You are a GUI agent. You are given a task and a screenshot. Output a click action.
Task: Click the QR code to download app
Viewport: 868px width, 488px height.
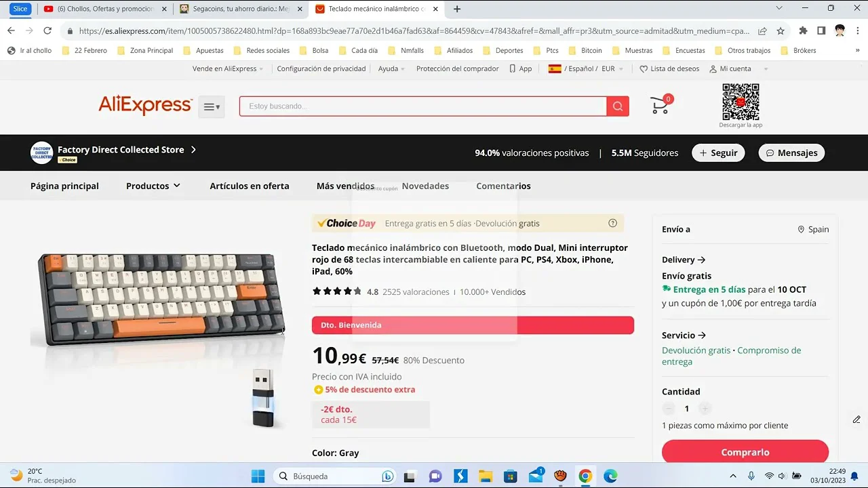coord(741,102)
